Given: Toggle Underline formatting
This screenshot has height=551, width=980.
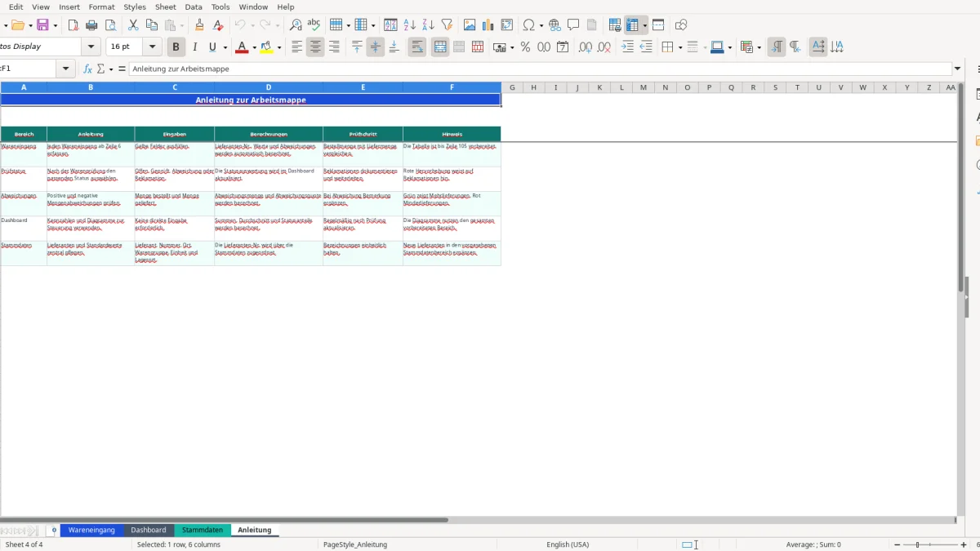Looking at the screenshot, I should 213,47.
